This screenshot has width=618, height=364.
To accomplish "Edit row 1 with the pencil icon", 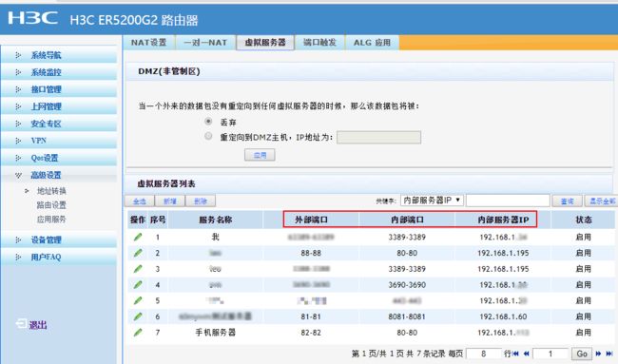I will 138,237.
